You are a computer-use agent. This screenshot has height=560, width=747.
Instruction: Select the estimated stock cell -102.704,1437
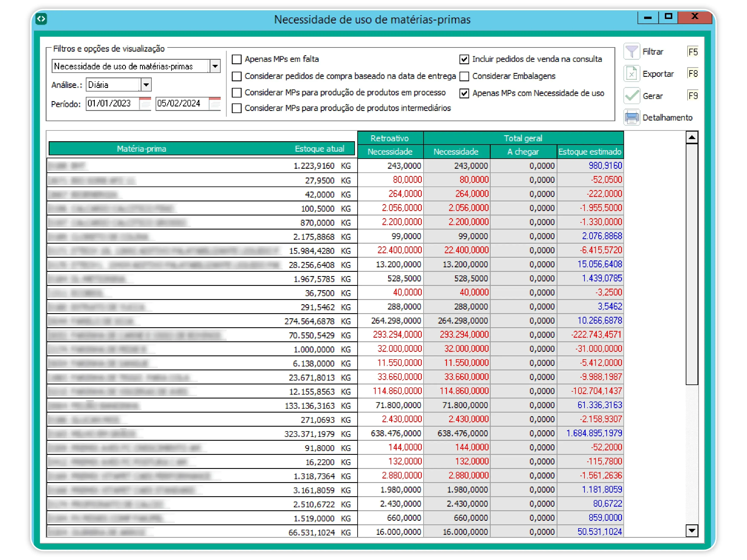(590, 391)
